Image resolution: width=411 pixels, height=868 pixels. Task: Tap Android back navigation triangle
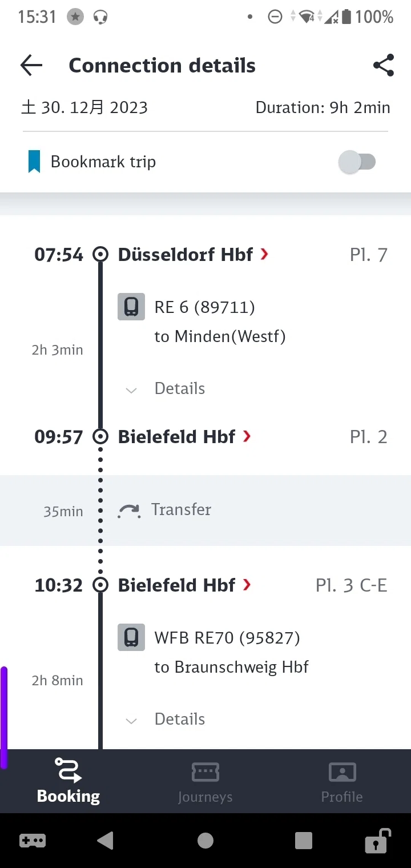tap(105, 841)
